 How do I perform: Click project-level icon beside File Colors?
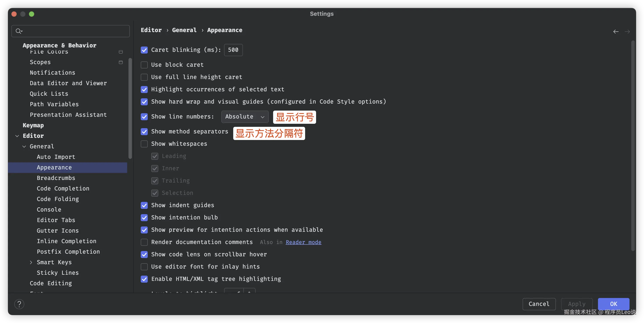click(x=121, y=52)
